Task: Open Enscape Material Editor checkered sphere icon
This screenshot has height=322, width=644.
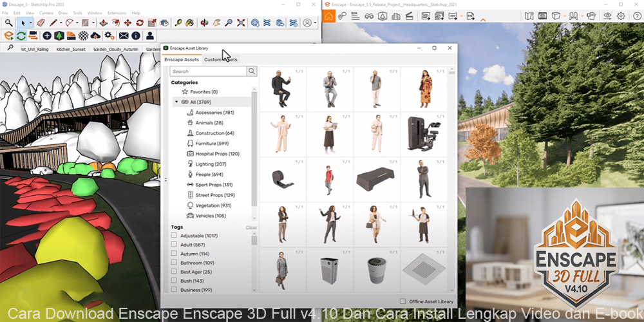Action: click(83, 35)
